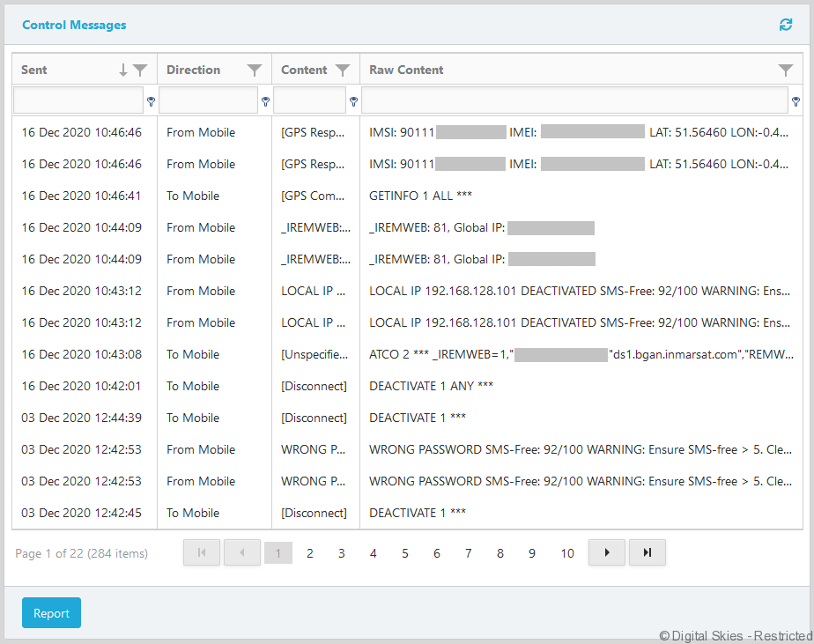The width and height of the screenshot is (814, 644).
Task: Jump to the last page of messages
Action: [x=647, y=552]
